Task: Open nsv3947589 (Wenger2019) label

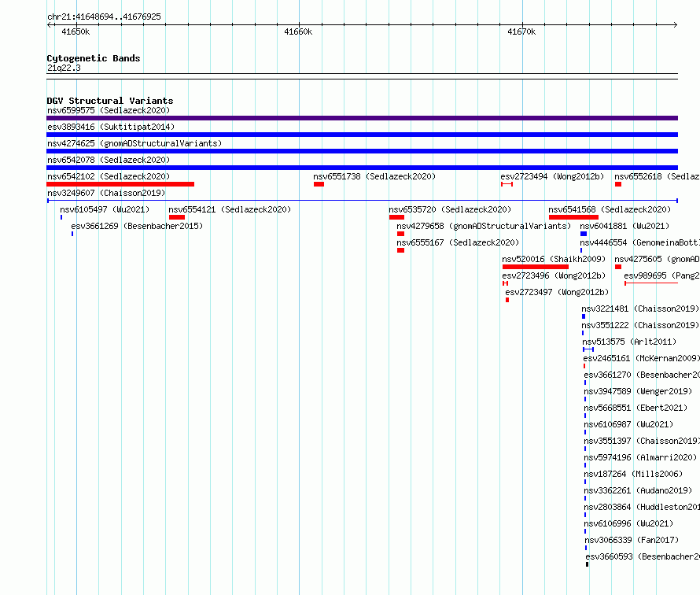Action: [x=638, y=391]
